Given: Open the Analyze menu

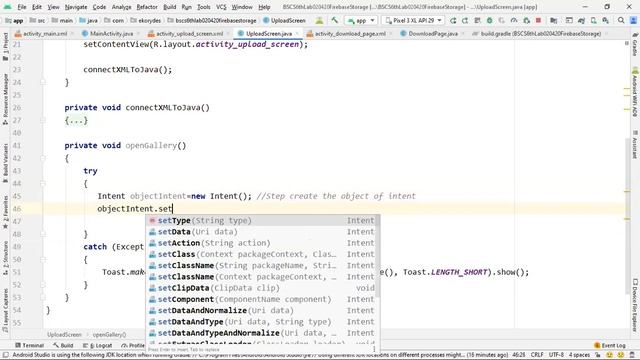Looking at the screenshot, I should [121, 7].
